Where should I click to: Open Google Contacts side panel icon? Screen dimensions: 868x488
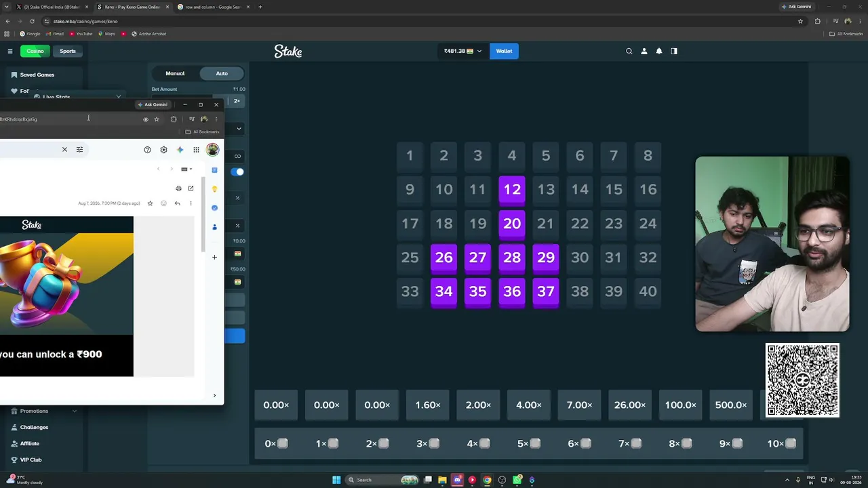214,226
